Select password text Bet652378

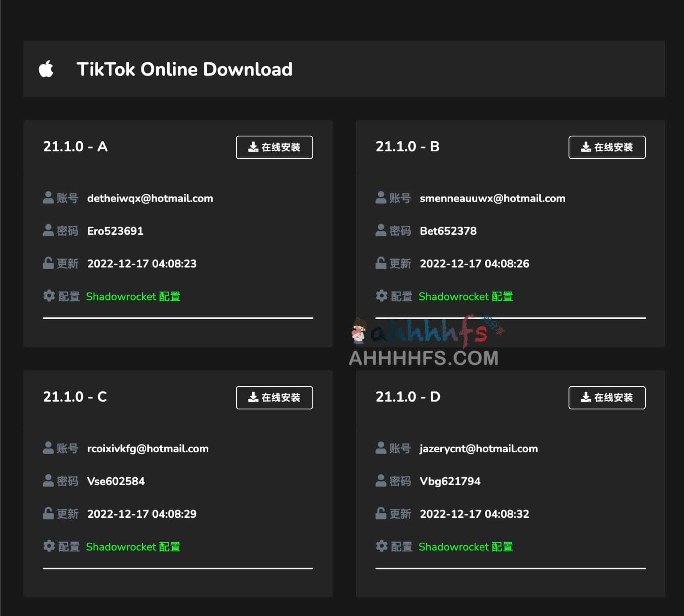(x=448, y=231)
